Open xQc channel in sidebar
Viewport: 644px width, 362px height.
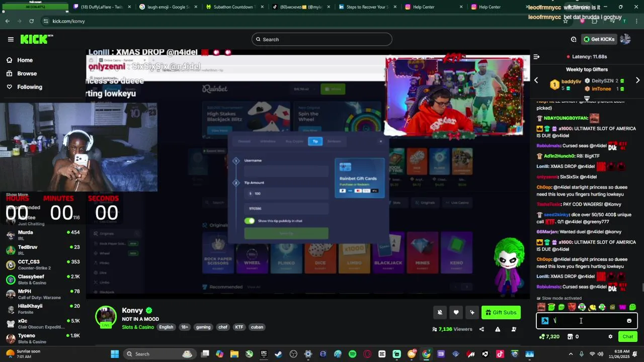43,324
